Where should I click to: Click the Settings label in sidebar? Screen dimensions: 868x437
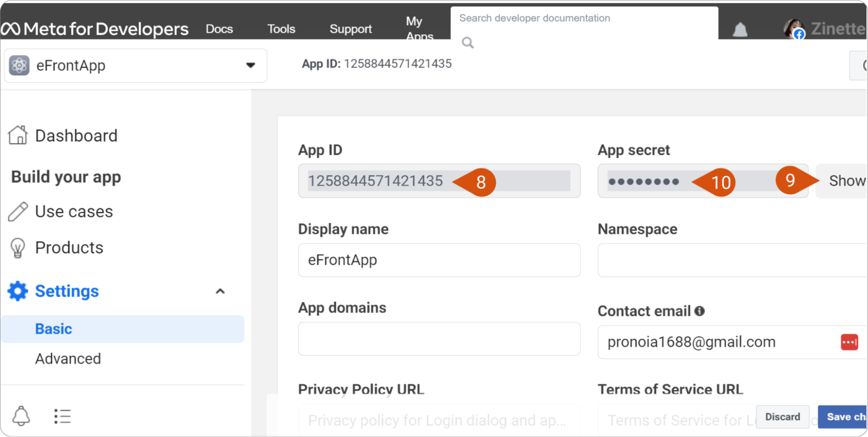coord(67,291)
